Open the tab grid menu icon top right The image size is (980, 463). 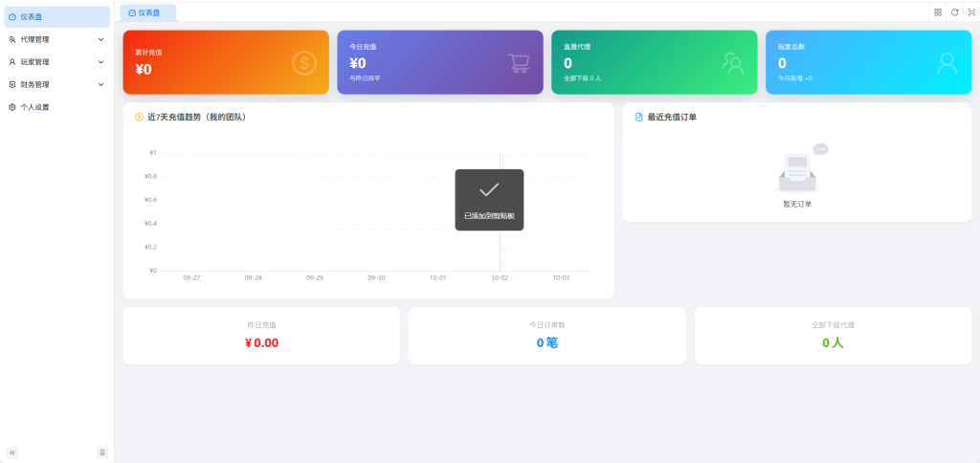pos(938,12)
